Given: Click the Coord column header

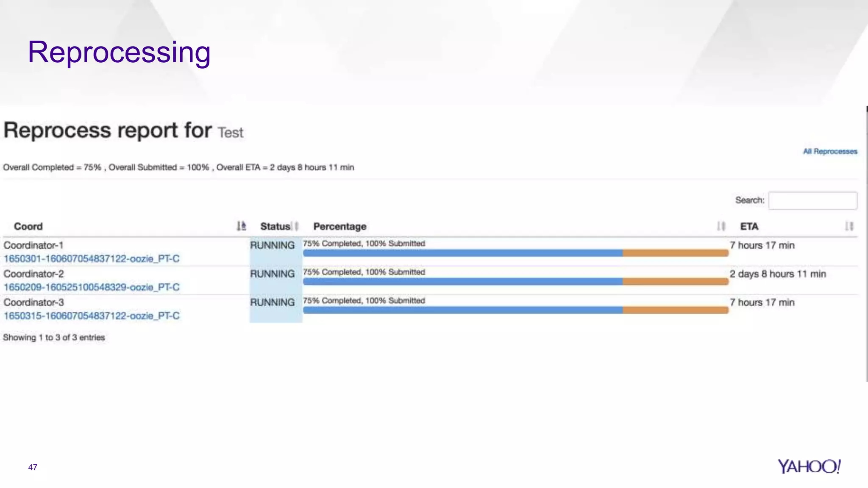Looking at the screenshot, I should [x=28, y=226].
